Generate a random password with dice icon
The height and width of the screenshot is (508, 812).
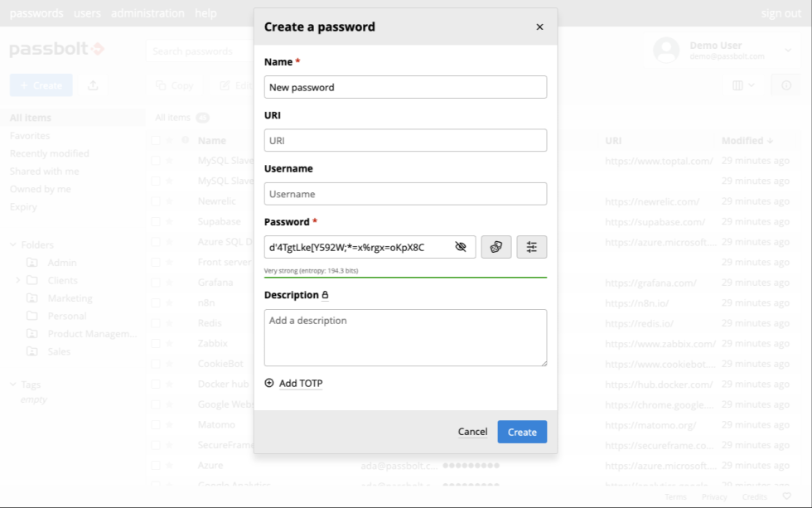pos(495,247)
